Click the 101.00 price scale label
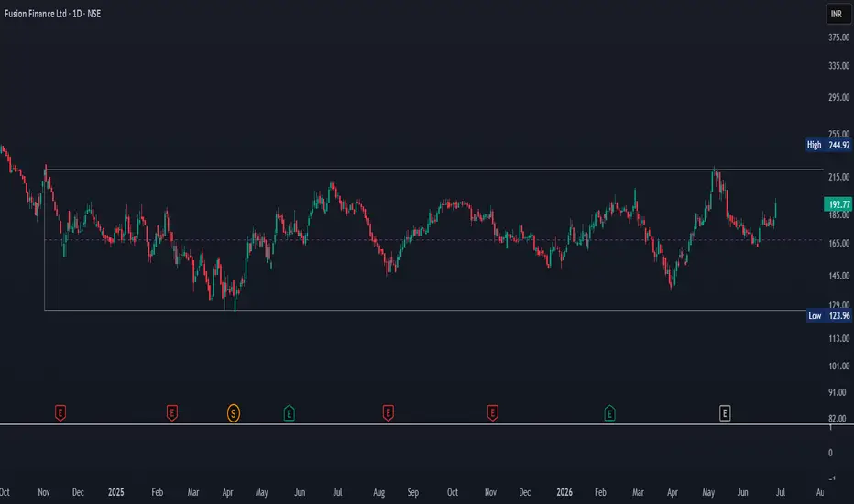 pos(838,367)
